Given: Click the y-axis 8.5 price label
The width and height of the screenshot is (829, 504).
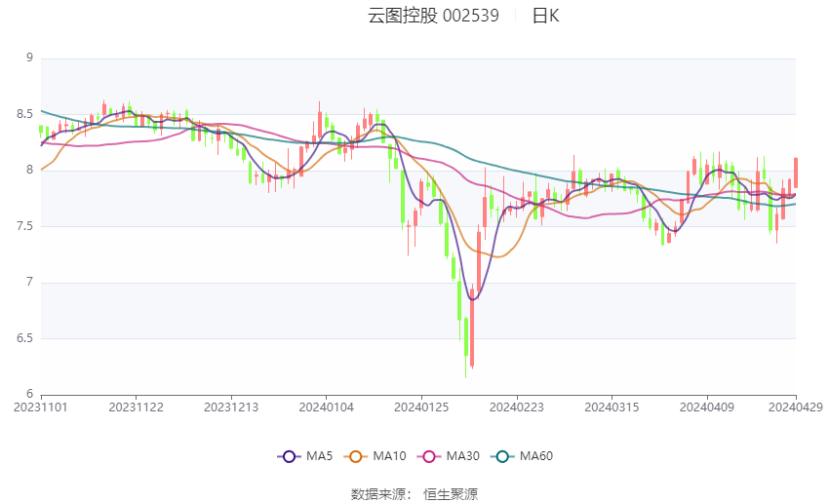Looking at the screenshot, I should (x=24, y=114).
